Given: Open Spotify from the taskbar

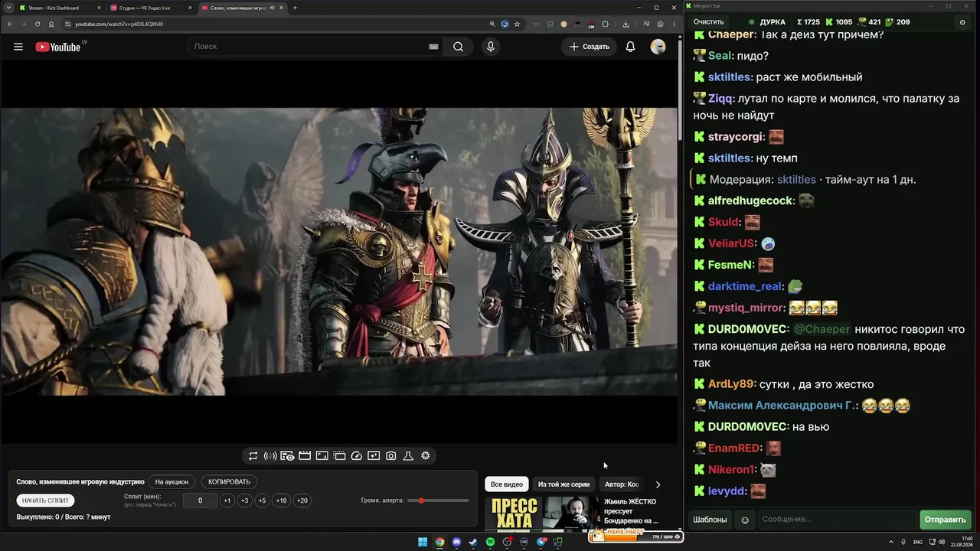Looking at the screenshot, I should coord(490,543).
